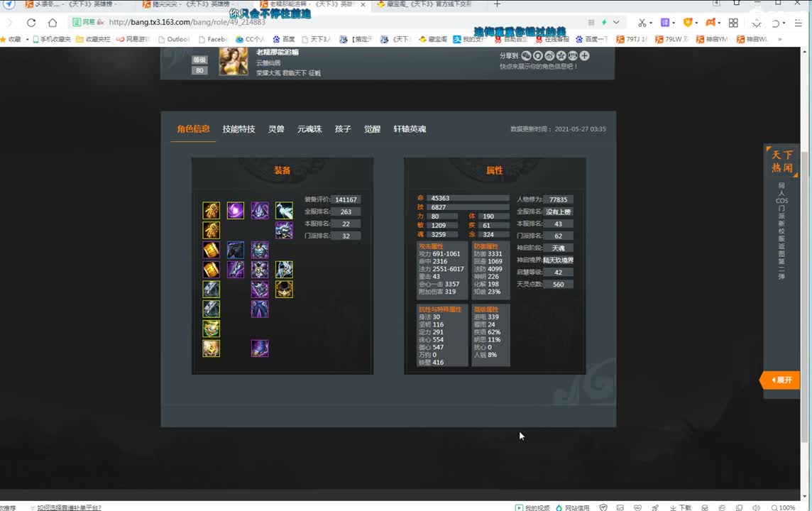Screen dimensions: 812x511
Task: Open the heart health icon in status bar
Action: 637,507
